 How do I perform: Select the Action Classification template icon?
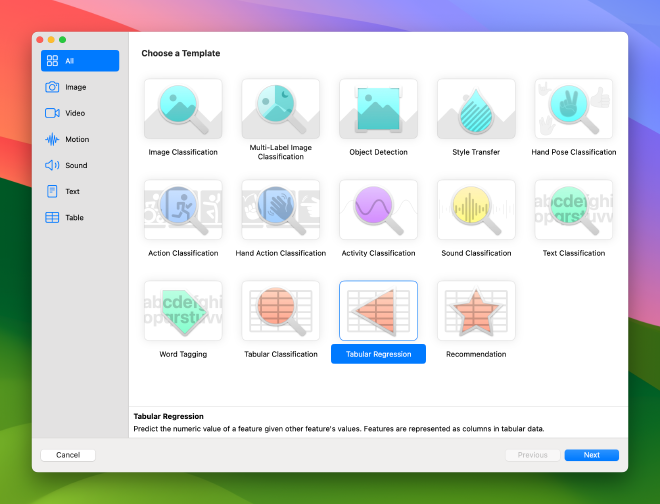183,210
